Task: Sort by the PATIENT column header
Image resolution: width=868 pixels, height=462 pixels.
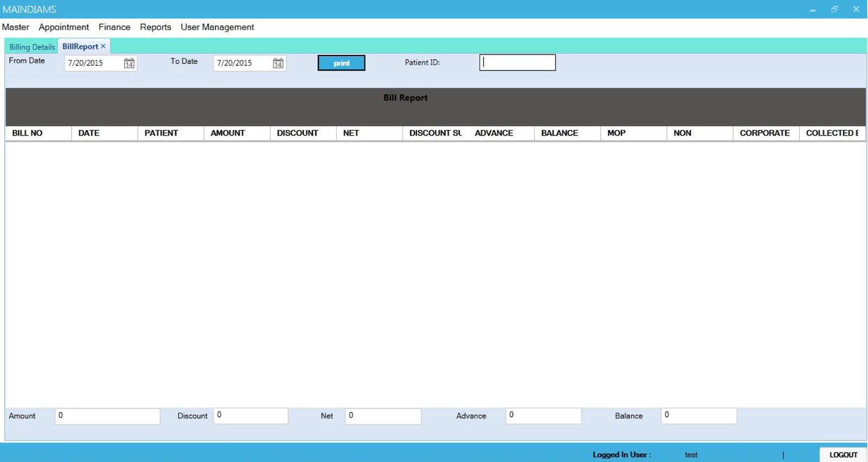Action: pos(161,133)
